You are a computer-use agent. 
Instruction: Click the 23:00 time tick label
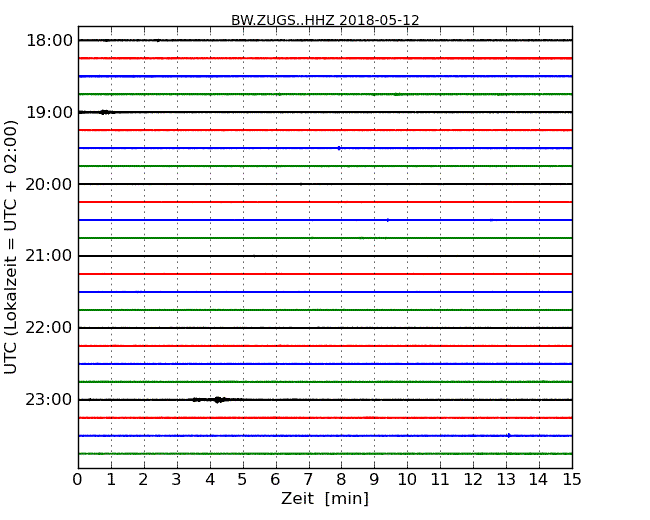[x=49, y=400]
